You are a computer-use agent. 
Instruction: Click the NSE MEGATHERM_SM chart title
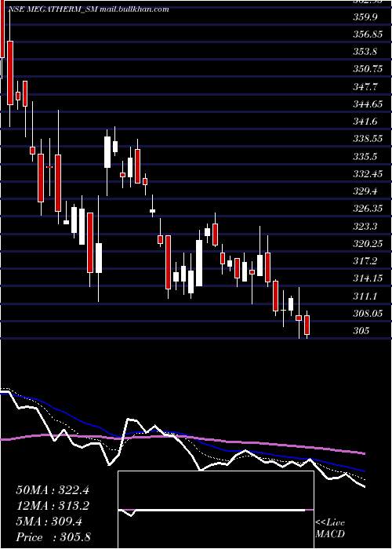(89, 9)
